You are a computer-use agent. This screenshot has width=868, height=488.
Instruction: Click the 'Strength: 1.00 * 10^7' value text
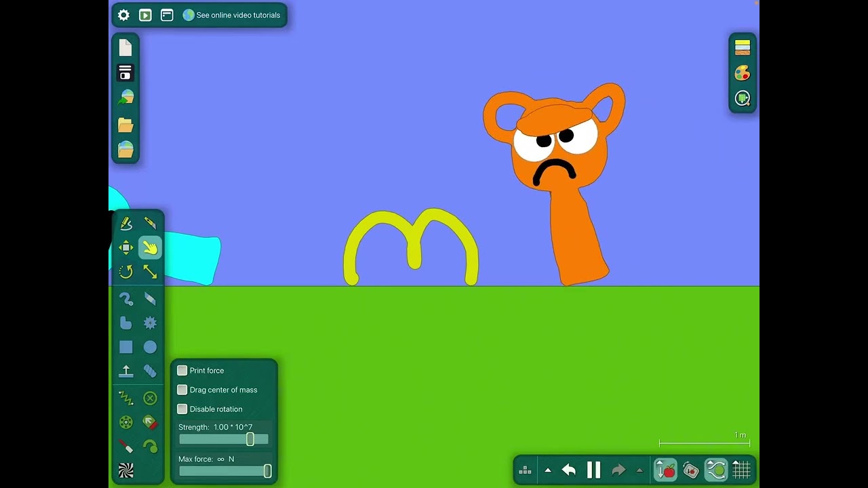pos(216,427)
